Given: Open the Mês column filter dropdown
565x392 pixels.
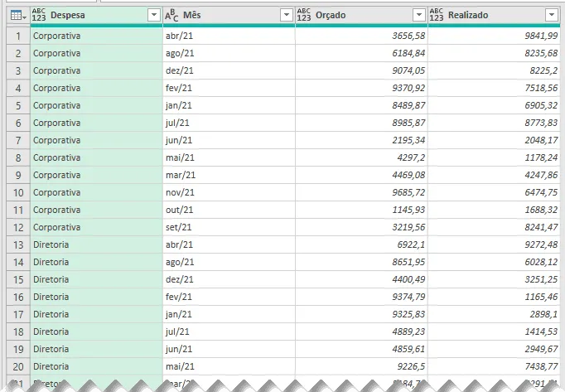Looking at the screenshot, I should click(x=287, y=15).
